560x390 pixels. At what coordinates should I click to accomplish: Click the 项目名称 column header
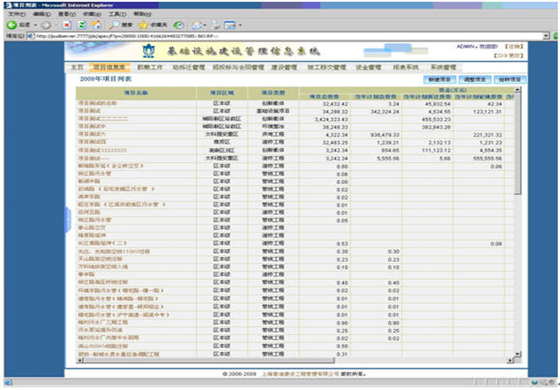point(136,93)
